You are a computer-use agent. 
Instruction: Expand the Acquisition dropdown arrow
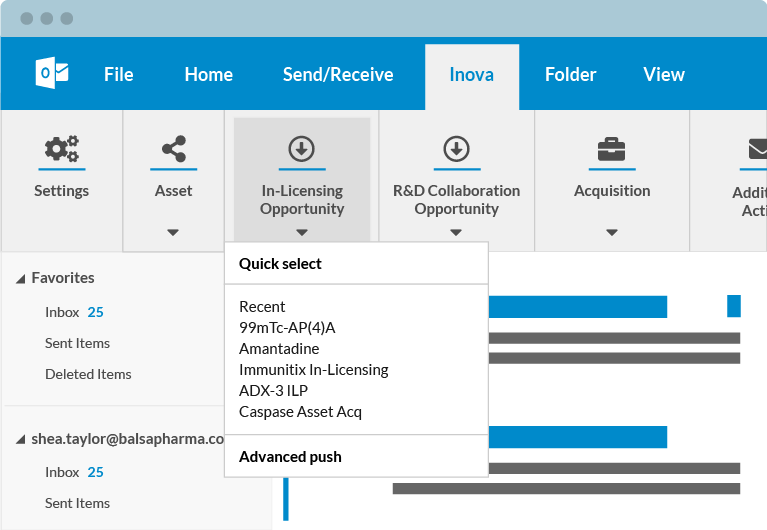tap(611, 232)
